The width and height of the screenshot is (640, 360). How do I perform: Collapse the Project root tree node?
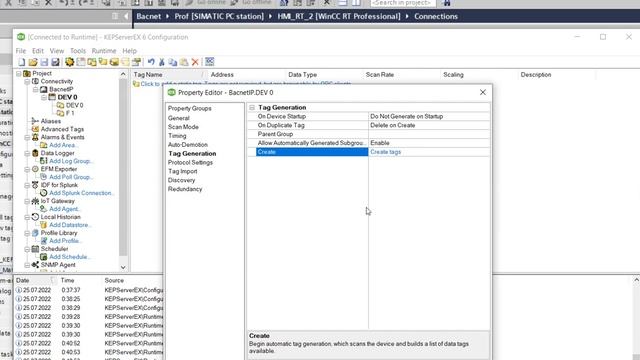tap(19, 73)
